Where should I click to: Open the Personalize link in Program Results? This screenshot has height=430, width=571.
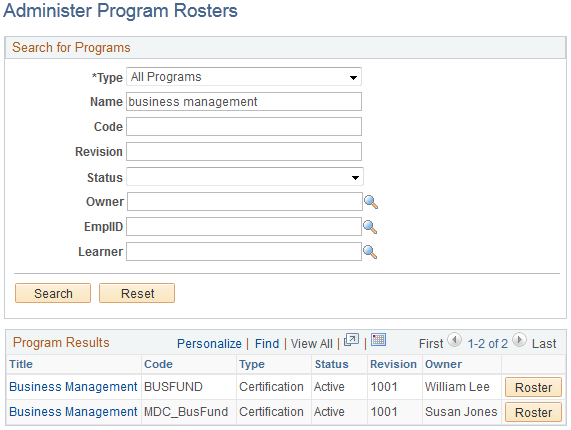pyautogui.click(x=209, y=344)
